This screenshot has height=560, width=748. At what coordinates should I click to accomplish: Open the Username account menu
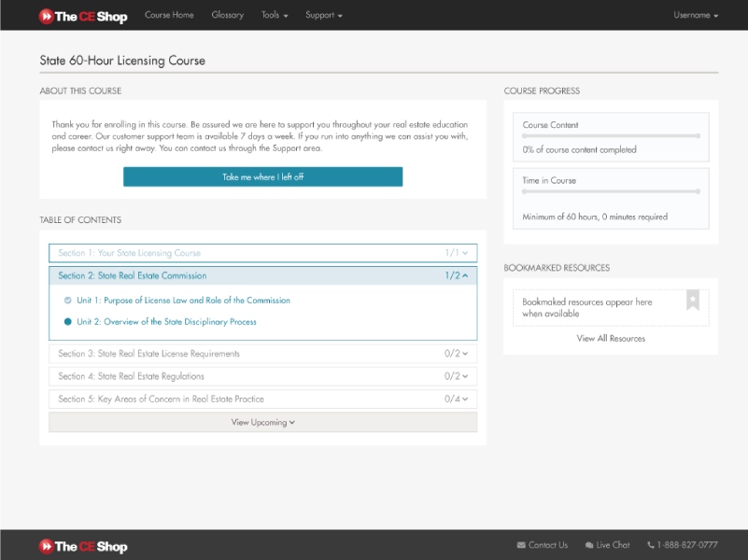pyautogui.click(x=695, y=15)
